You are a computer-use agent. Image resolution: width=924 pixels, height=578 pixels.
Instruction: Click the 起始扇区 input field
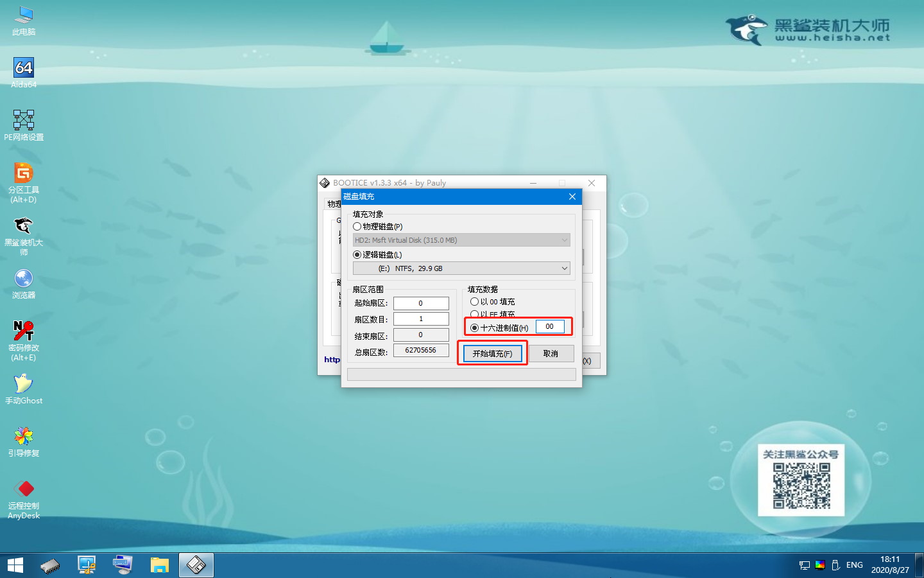click(421, 303)
